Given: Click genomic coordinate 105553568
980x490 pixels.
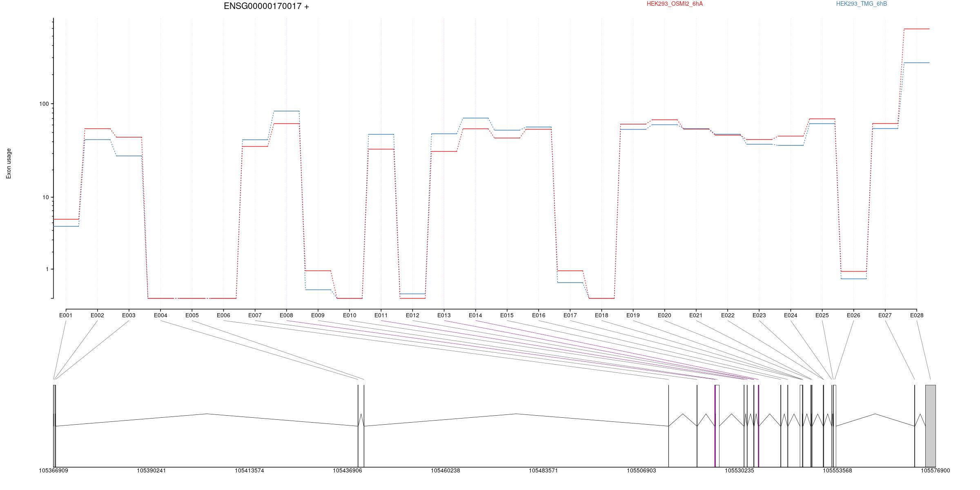Looking at the screenshot, I should coord(837,470).
